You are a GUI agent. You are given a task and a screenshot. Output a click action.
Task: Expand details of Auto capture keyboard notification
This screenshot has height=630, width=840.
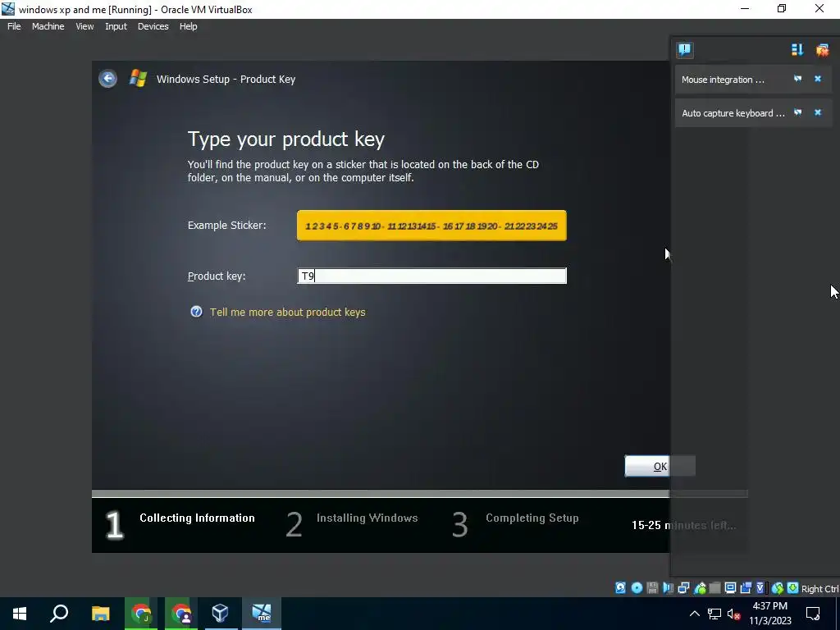click(797, 112)
